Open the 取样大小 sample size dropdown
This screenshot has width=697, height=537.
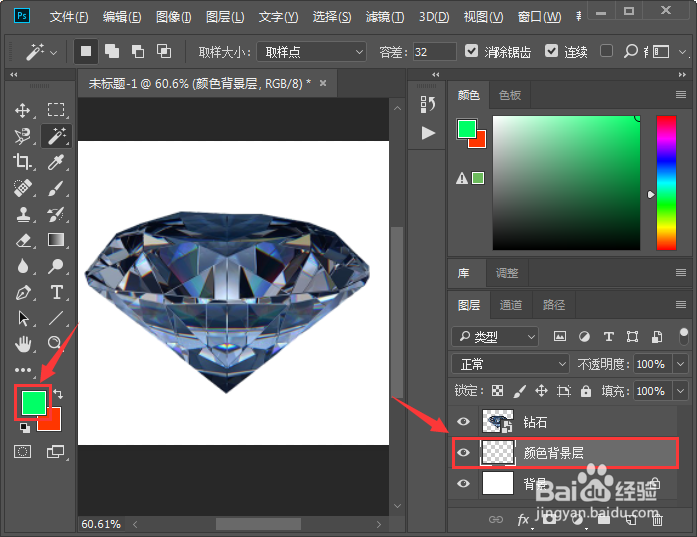(312, 52)
